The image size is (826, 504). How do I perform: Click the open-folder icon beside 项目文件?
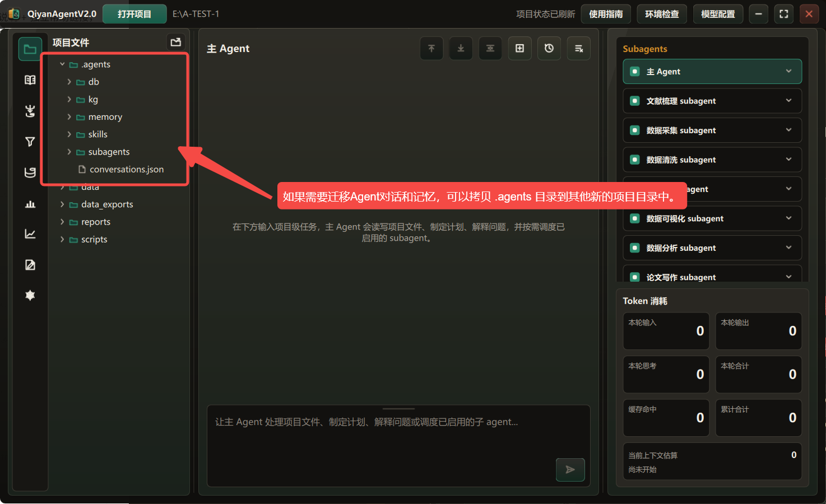pyautogui.click(x=176, y=42)
